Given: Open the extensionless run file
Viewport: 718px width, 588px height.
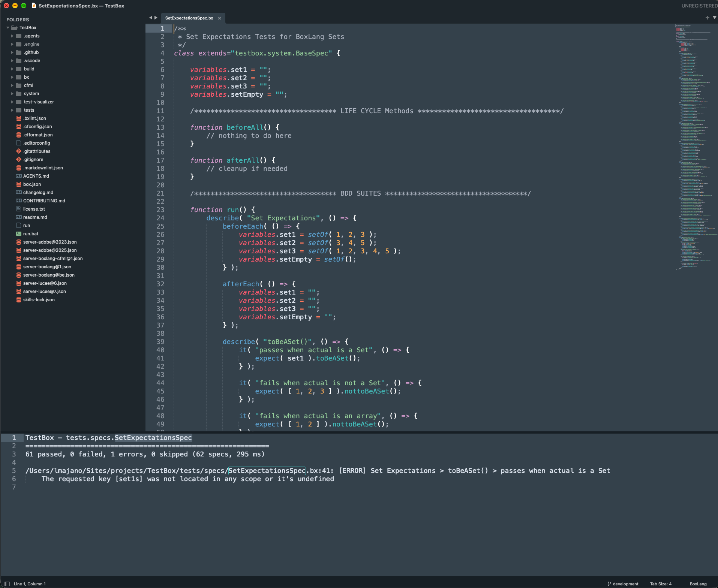Looking at the screenshot, I should [27, 226].
